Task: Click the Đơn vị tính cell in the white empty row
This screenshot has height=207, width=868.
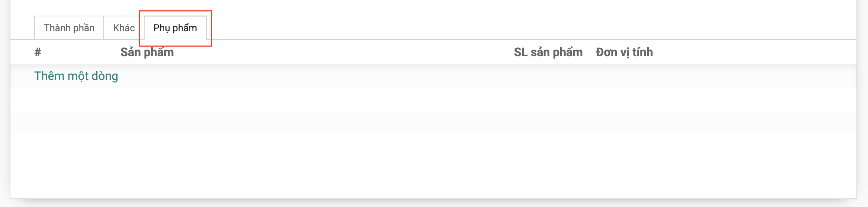Action: coord(624,99)
